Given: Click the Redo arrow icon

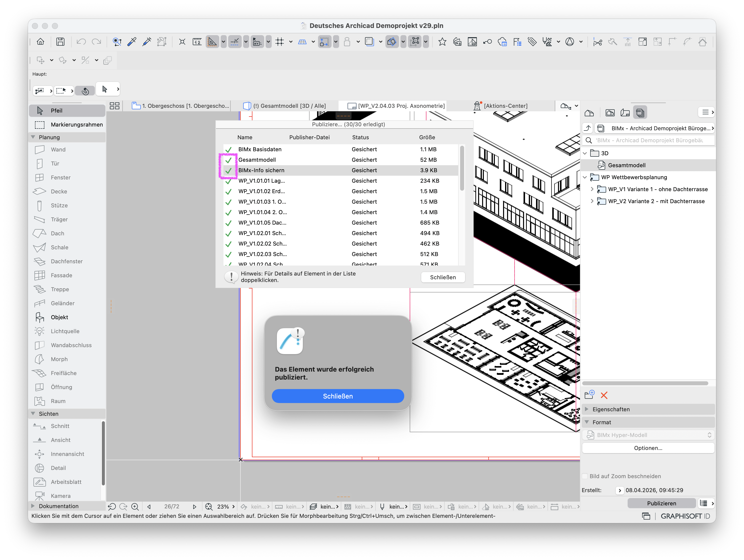Looking at the screenshot, I should point(97,42).
